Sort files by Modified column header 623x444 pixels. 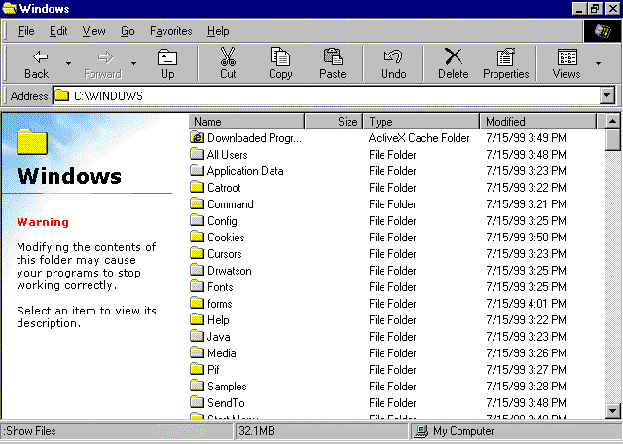[x=538, y=121]
